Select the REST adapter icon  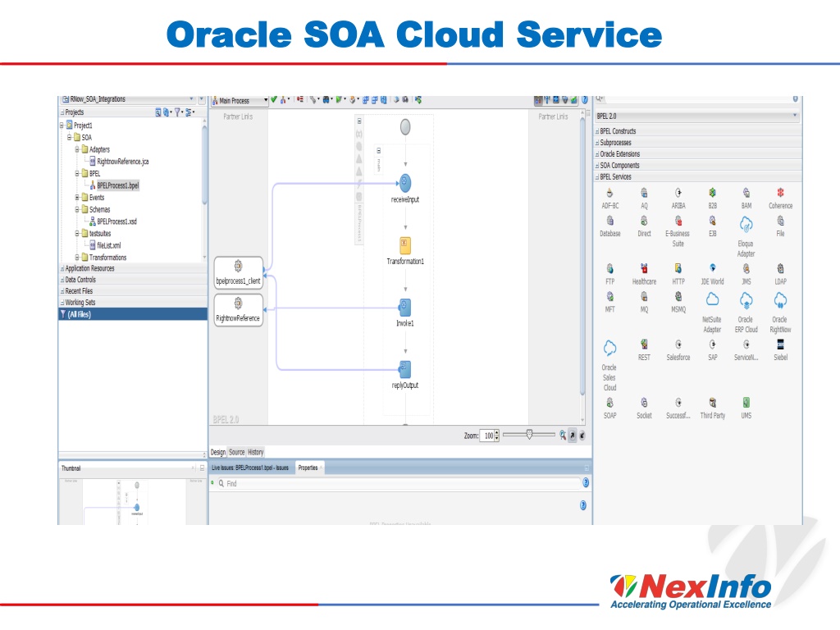click(x=644, y=345)
